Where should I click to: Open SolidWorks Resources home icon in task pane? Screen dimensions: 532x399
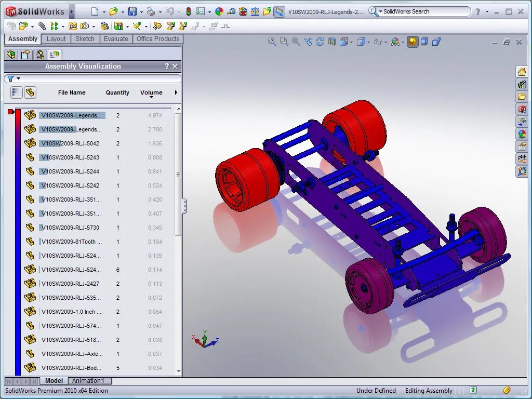[522, 72]
